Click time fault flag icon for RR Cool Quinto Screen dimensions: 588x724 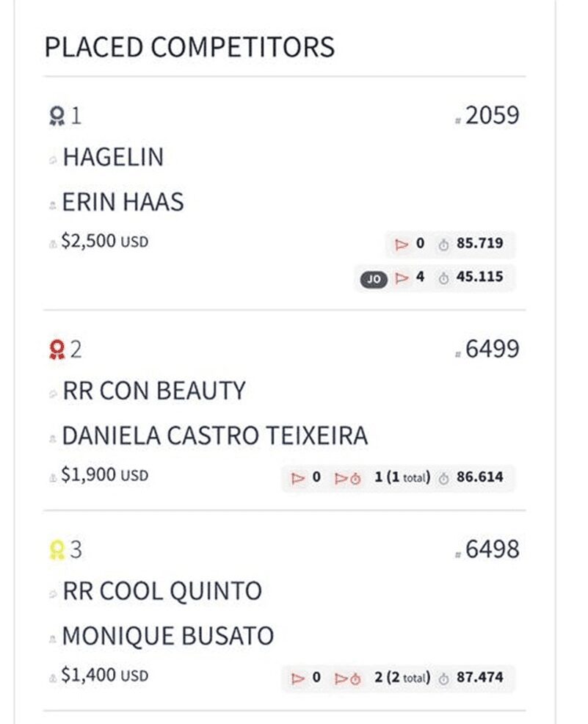[x=348, y=678]
